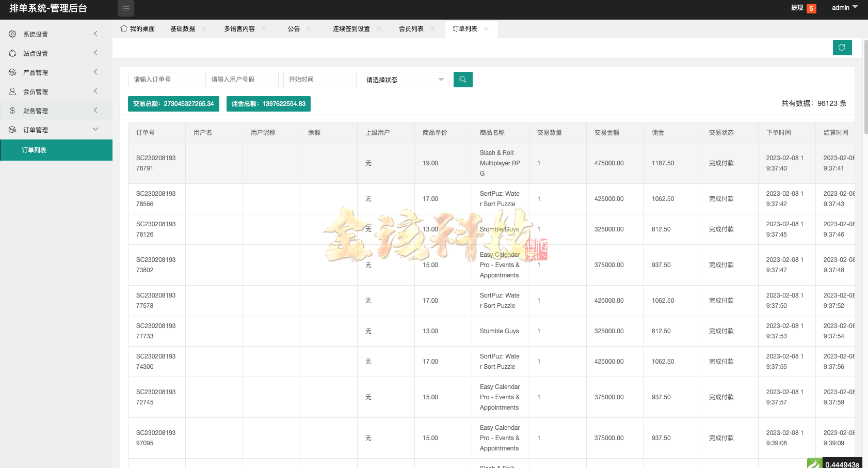Click the 提现 withdrawal notification button
Image resolution: width=868 pixels, height=468 pixels.
[797, 8]
